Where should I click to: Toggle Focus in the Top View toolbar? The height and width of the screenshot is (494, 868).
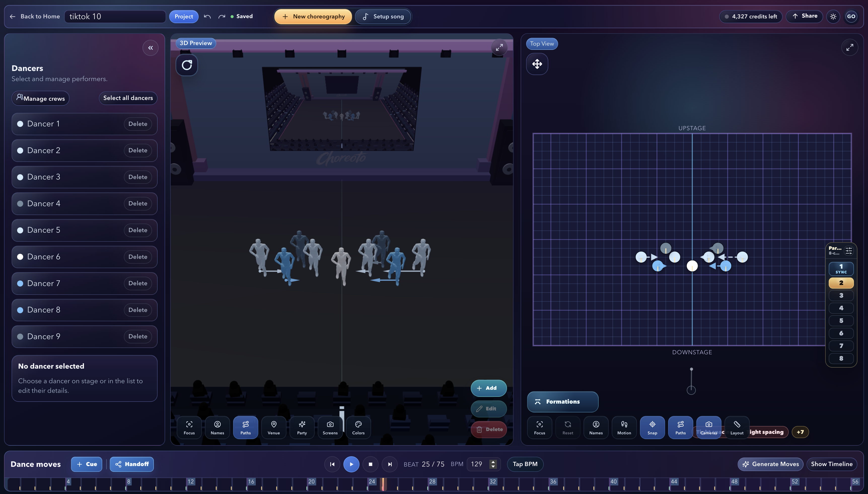540,427
